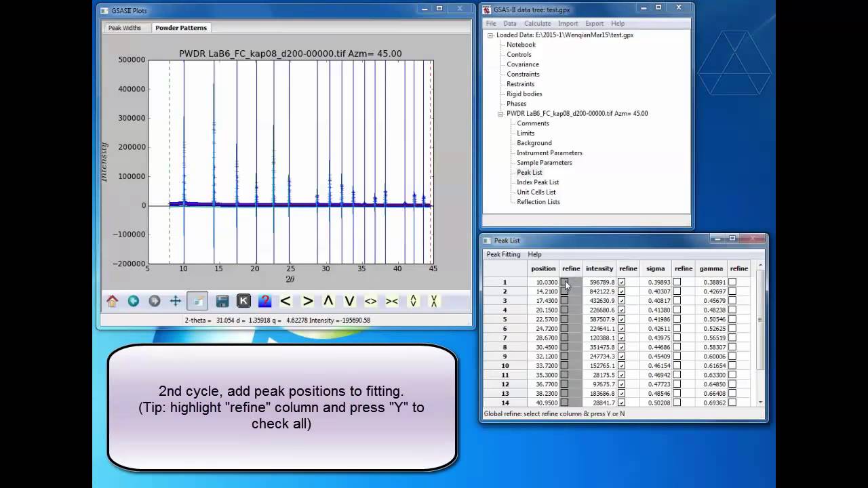Open the Calculate menu

pos(538,23)
